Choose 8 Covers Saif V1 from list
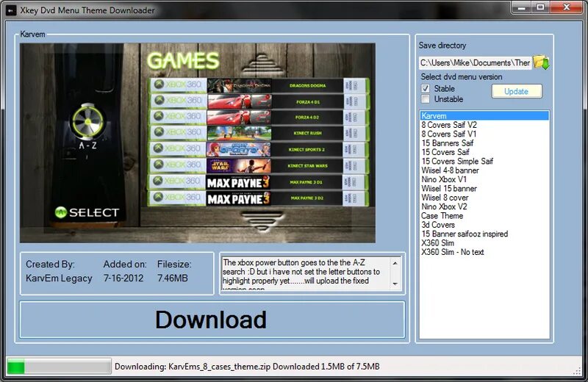 point(484,134)
